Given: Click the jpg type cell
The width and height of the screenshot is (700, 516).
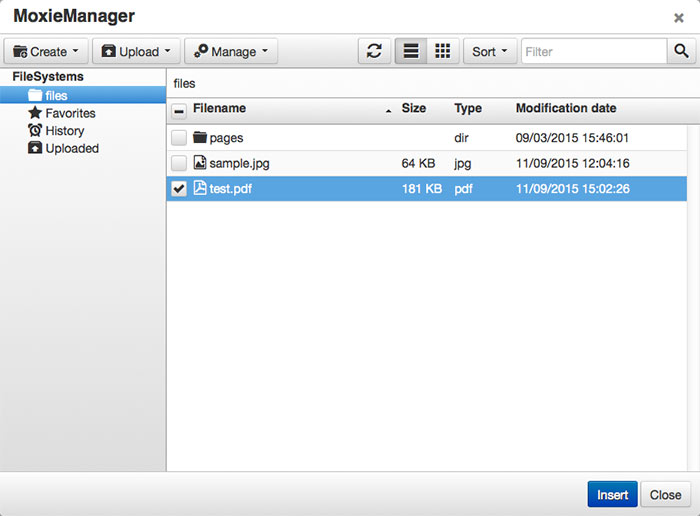Looking at the screenshot, I should point(462,163).
